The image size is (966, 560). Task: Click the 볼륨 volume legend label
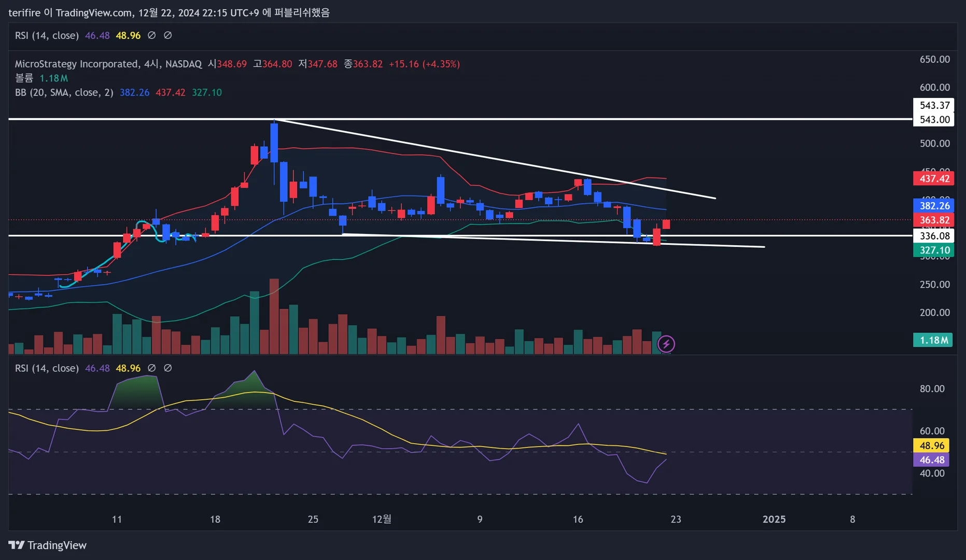[24, 78]
